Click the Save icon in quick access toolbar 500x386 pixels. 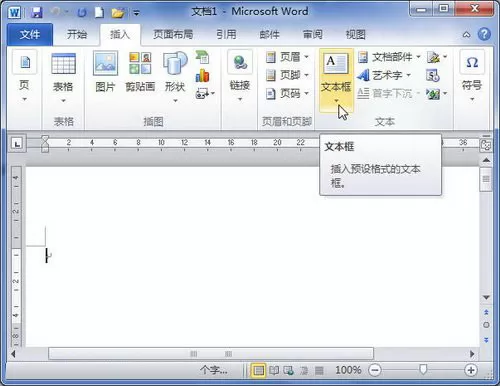point(36,13)
